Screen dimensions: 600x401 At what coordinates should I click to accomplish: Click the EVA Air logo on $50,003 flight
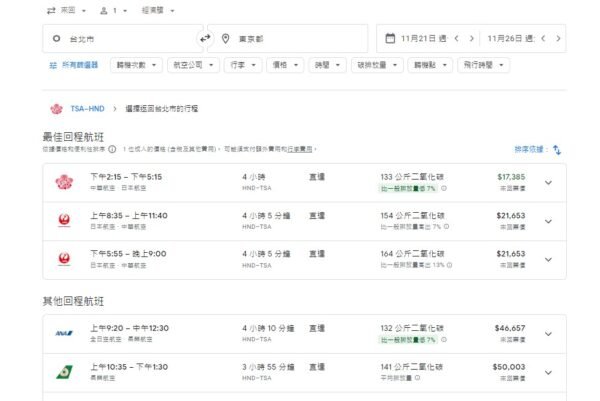click(x=64, y=372)
